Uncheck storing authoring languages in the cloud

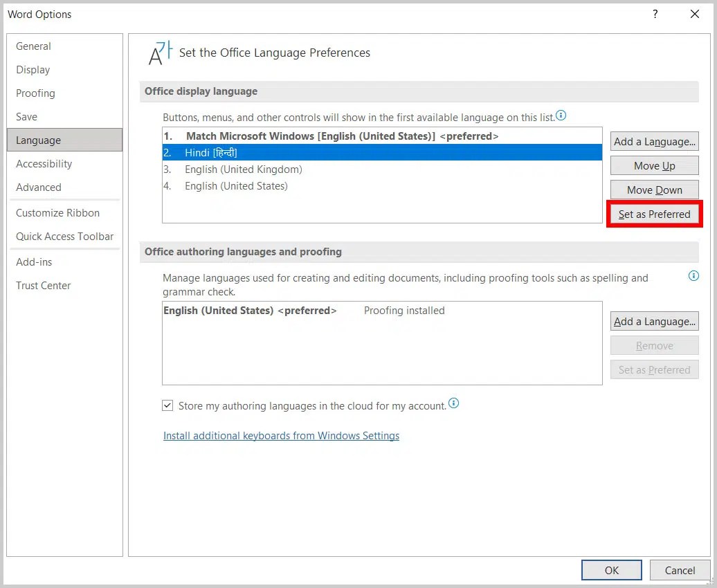click(x=167, y=407)
